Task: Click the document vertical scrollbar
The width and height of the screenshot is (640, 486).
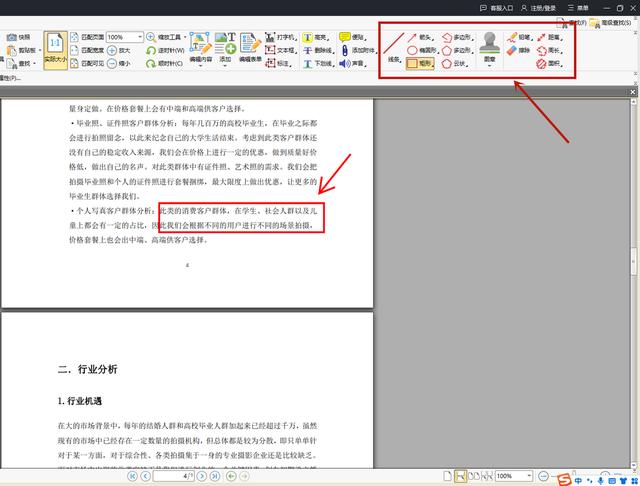Action: (634, 261)
